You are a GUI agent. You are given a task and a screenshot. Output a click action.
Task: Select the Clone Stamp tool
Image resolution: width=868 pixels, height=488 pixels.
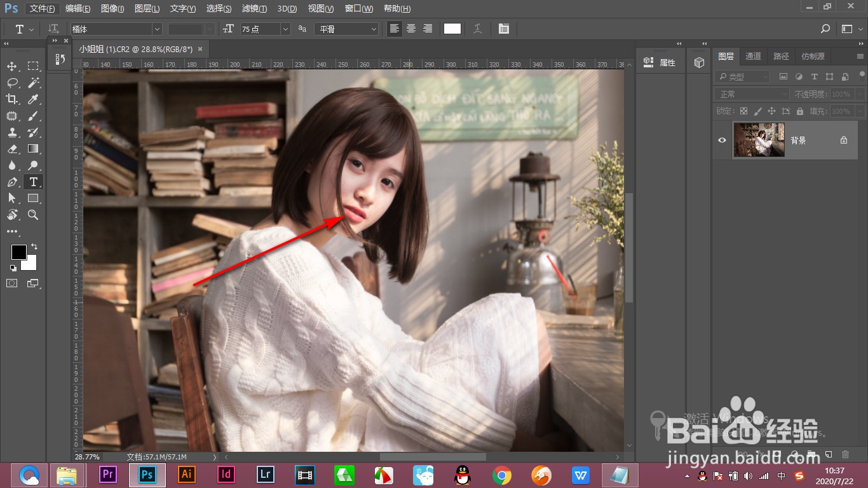point(12,132)
